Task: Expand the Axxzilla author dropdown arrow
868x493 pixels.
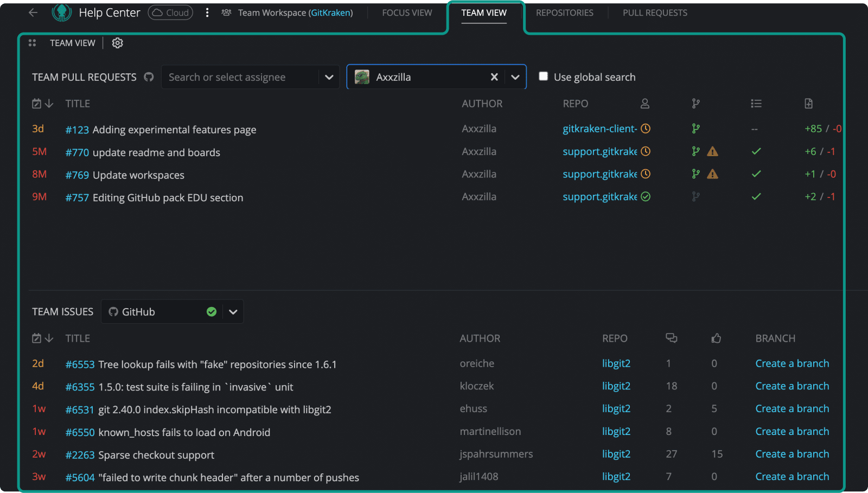Action: (x=515, y=77)
